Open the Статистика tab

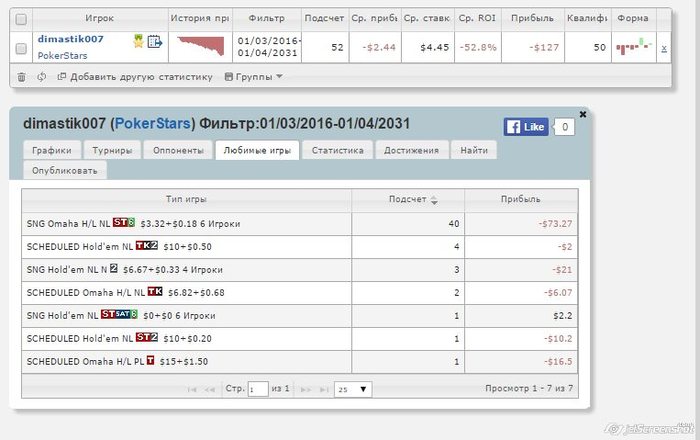(338, 150)
